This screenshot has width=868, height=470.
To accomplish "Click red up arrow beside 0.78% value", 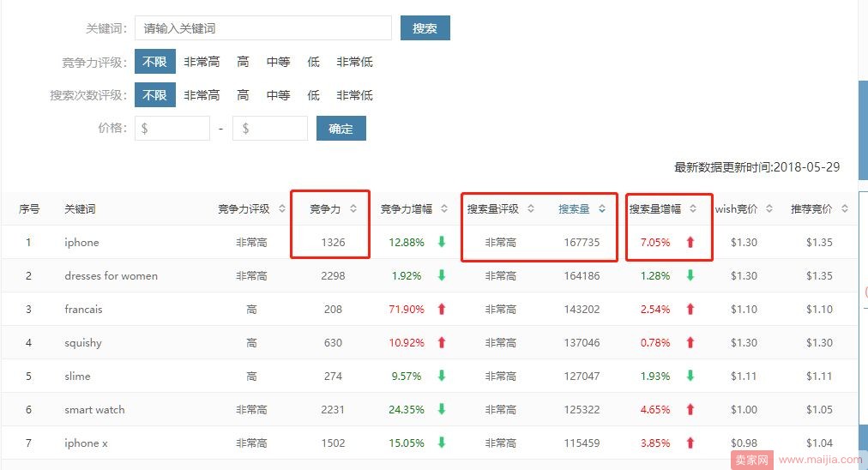I will pyautogui.click(x=690, y=343).
